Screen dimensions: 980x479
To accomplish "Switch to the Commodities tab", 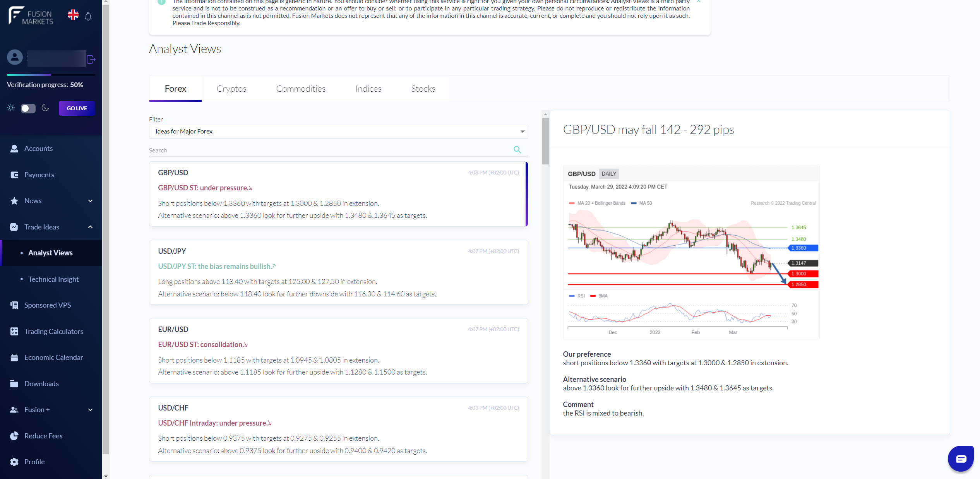I will [301, 89].
